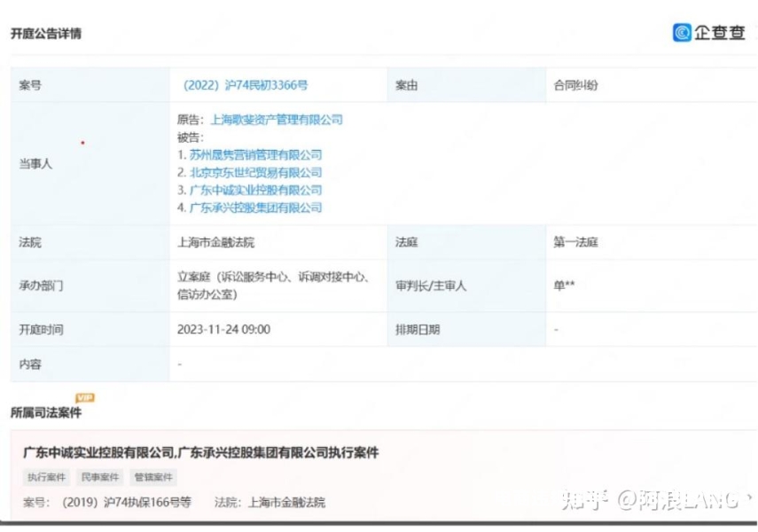Viewport: 758px width, 532px height.
Task: Click the VIP badge above 所属司法案件
Action: pos(85,397)
